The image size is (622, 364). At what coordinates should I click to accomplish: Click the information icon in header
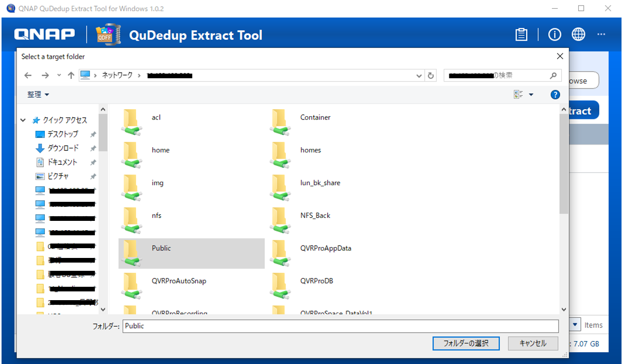click(554, 34)
